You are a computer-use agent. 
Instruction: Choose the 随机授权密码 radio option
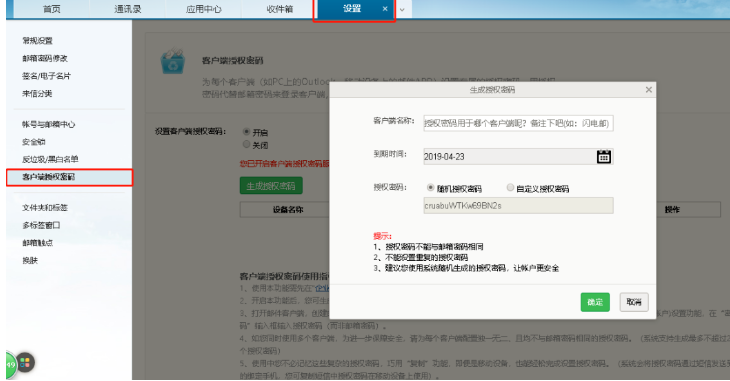coord(431,188)
